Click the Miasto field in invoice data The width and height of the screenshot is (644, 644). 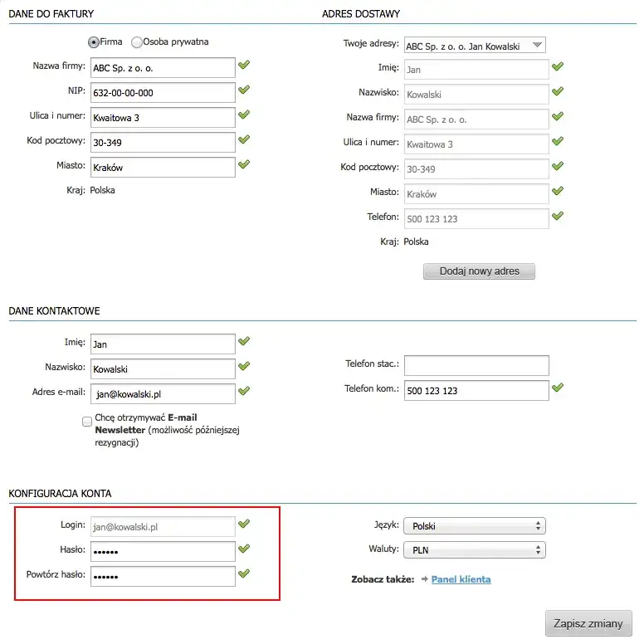(163, 167)
